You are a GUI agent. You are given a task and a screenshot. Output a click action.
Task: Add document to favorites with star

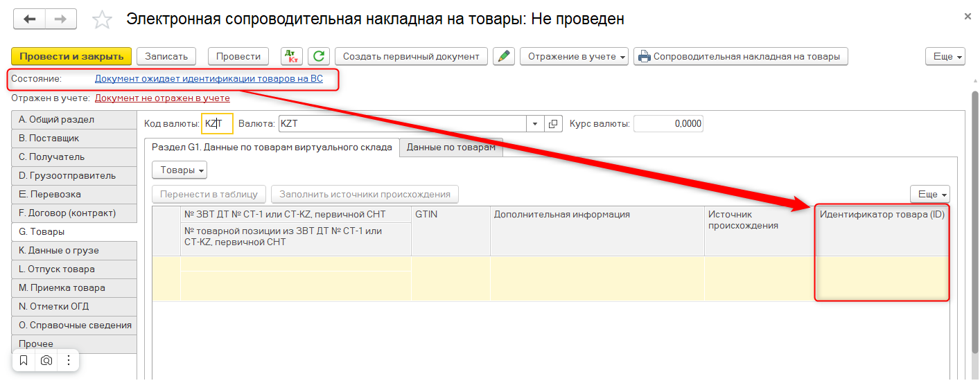pos(102,19)
